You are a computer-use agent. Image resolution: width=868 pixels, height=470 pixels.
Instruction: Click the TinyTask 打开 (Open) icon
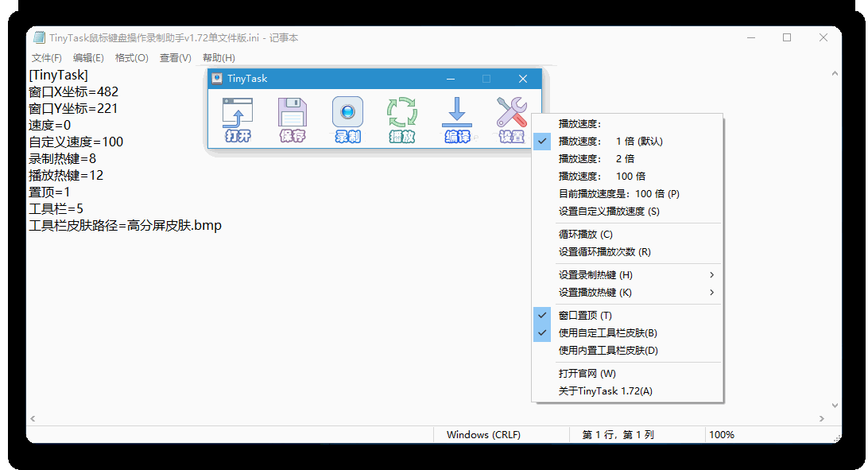pos(238,119)
